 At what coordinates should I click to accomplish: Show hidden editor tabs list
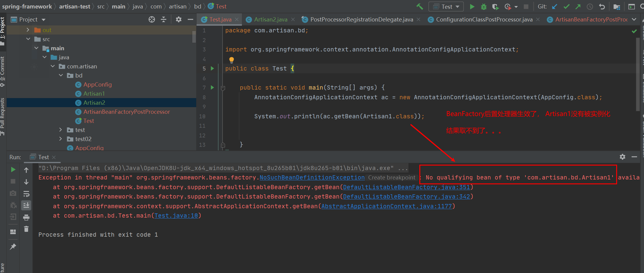(634, 19)
